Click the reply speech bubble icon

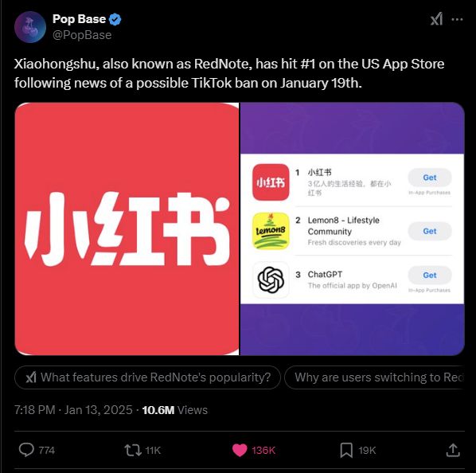click(x=26, y=450)
